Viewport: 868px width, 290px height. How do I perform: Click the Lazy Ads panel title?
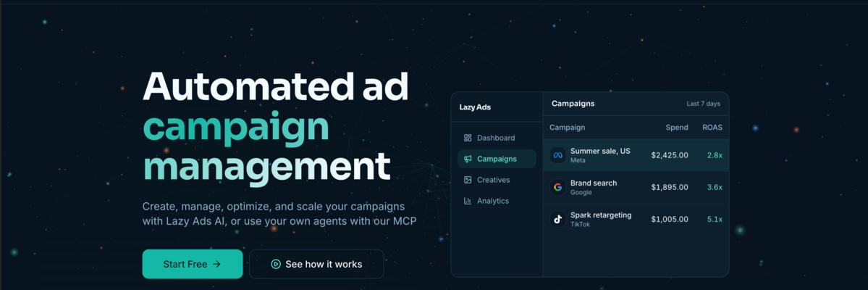[x=475, y=107]
